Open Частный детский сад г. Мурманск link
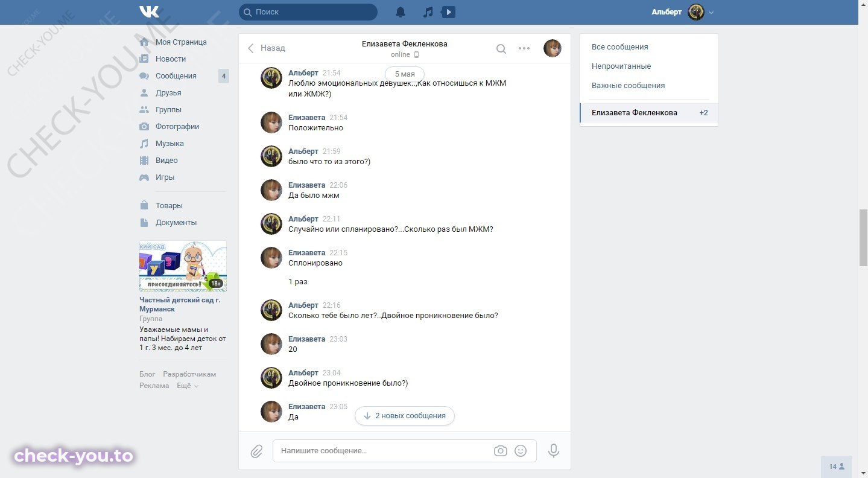This screenshot has height=478, width=868. pyautogui.click(x=180, y=305)
